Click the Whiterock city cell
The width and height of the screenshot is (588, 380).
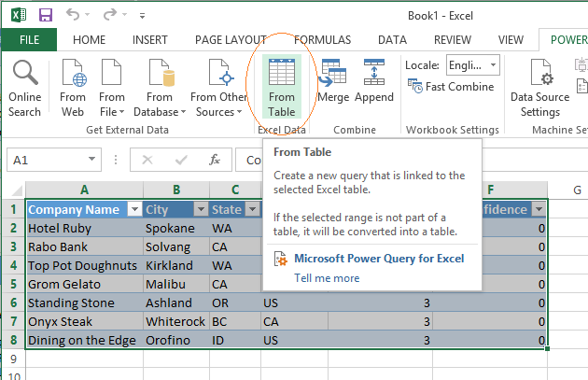pyautogui.click(x=176, y=321)
